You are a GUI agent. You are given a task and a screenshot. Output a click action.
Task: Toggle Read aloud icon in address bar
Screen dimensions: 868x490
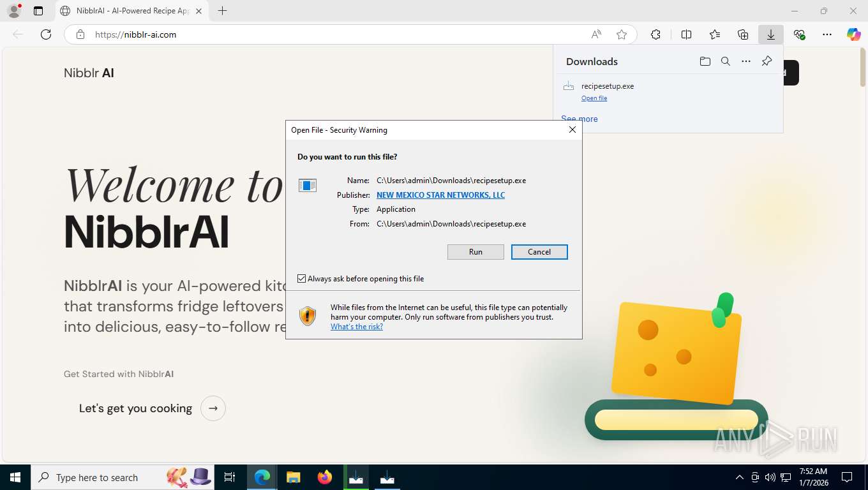[x=595, y=34]
